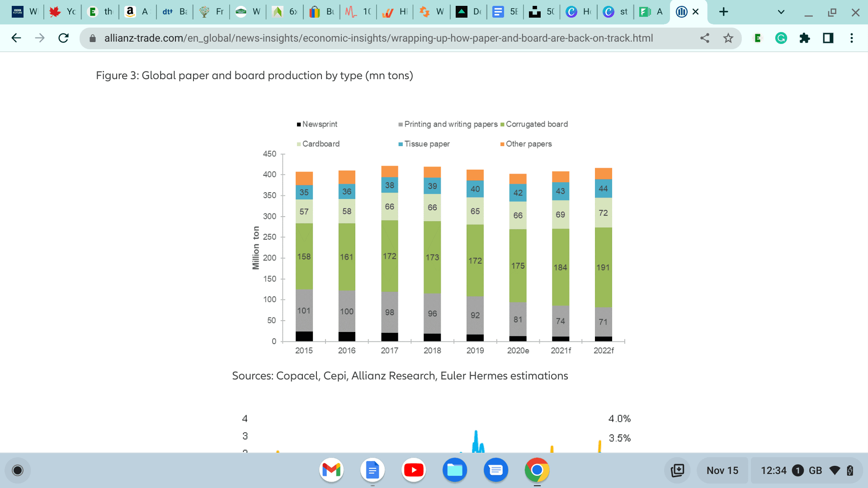Open Gmail from the shelf
The height and width of the screenshot is (488, 868).
click(331, 470)
